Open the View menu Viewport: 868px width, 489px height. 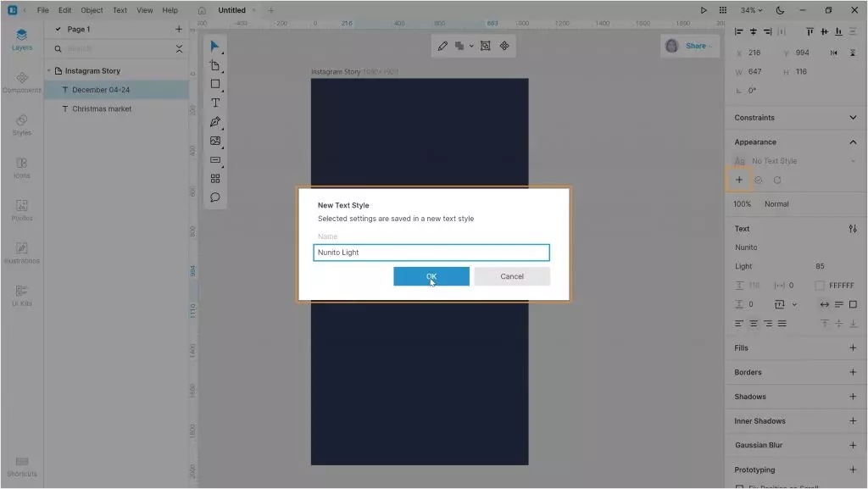145,10
